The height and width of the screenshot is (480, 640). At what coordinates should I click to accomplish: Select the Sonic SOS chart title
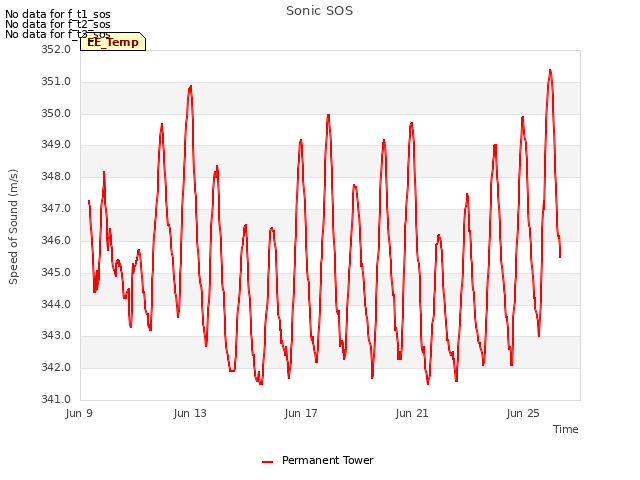[x=319, y=11]
